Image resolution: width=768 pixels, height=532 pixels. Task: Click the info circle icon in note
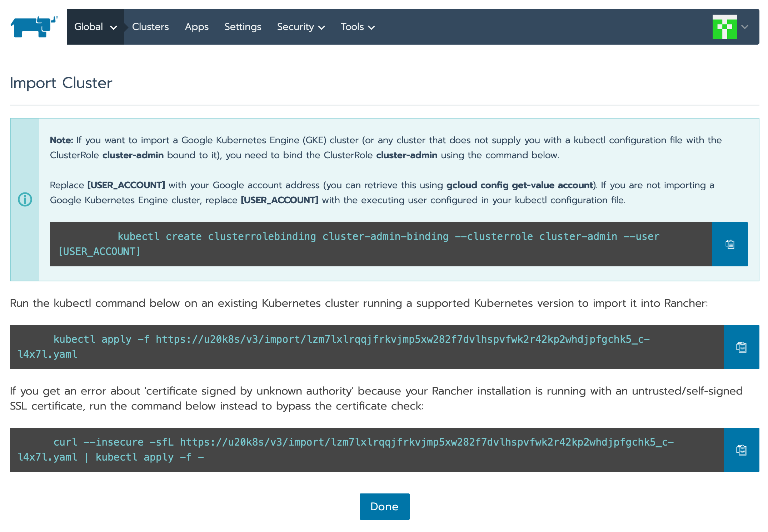[25, 199]
